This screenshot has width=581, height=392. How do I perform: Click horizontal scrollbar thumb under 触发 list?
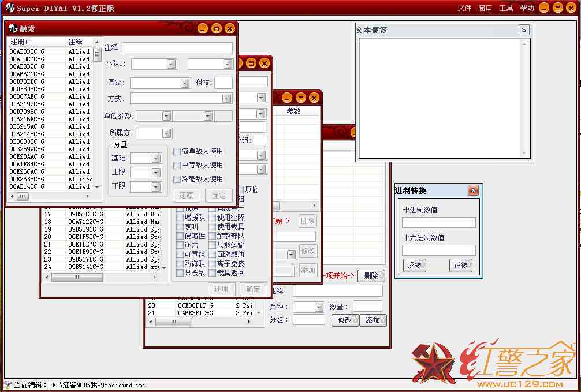coord(22,196)
